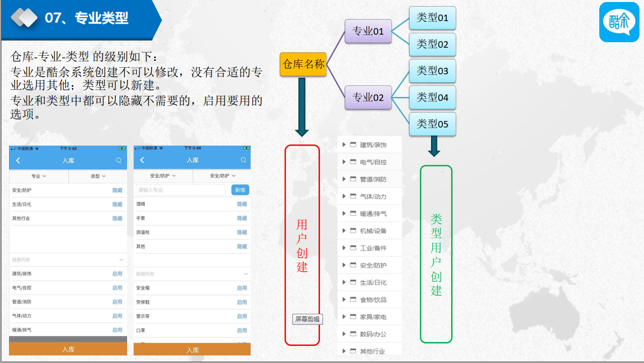
Task: Hide the 安全/防护 profession entry
Action: tap(118, 190)
